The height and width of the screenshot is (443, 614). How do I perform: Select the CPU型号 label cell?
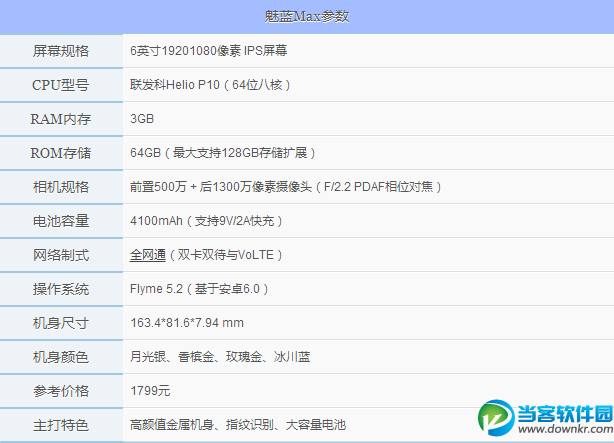pyautogui.click(x=61, y=85)
